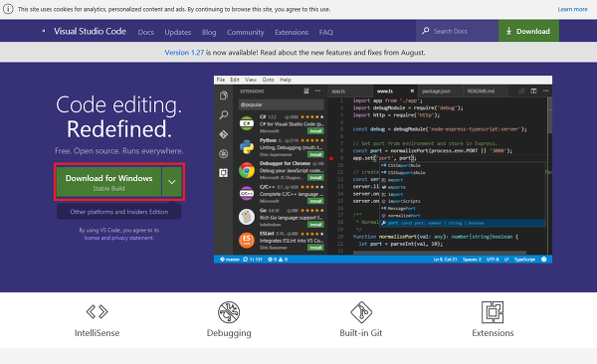Viewport: 597px width, 364px height.
Task: Open the Extensions feature icon below the hero
Action: (x=493, y=312)
